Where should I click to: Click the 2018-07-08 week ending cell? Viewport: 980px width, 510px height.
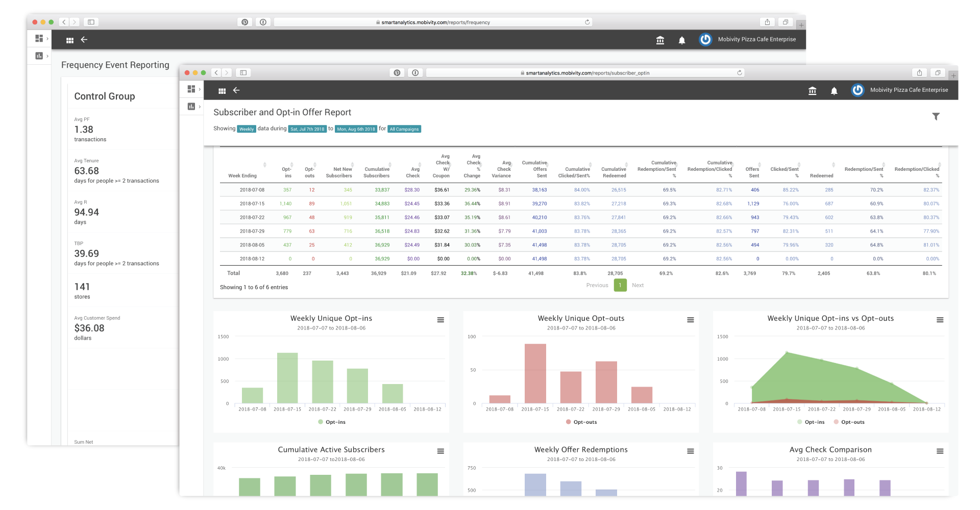(x=252, y=190)
